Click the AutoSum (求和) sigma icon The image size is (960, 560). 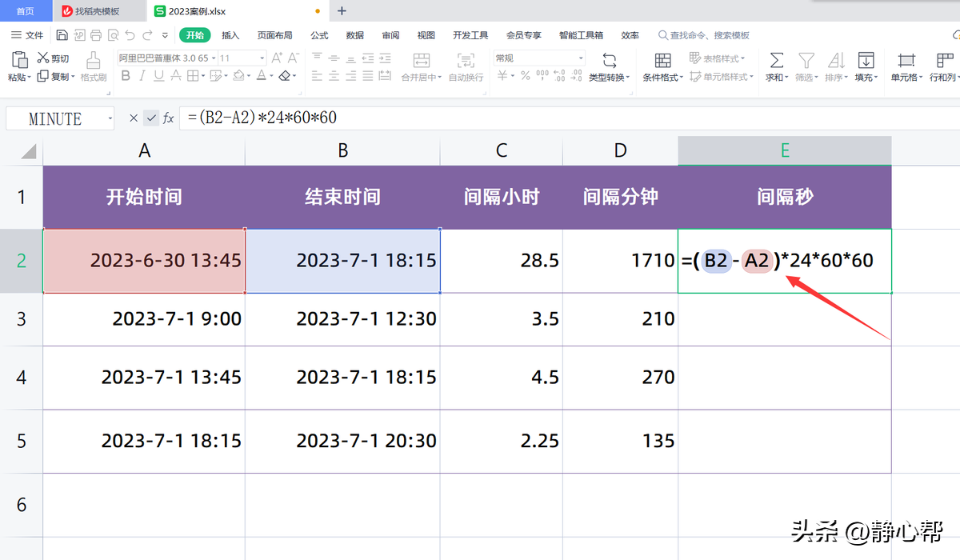point(776,61)
